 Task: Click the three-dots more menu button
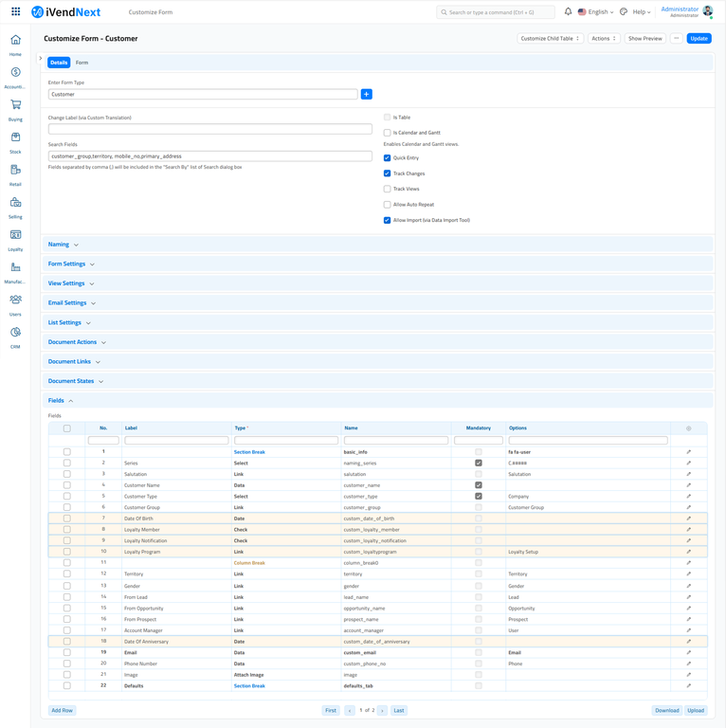(677, 39)
